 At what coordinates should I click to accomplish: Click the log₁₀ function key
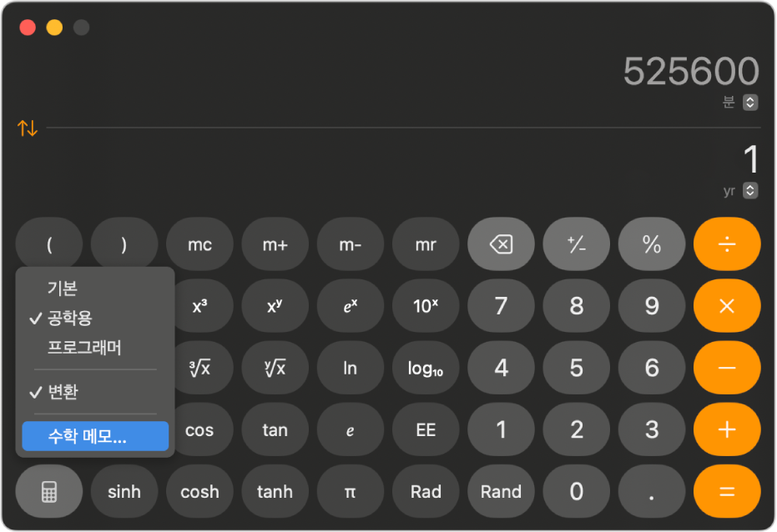tap(426, 368)
